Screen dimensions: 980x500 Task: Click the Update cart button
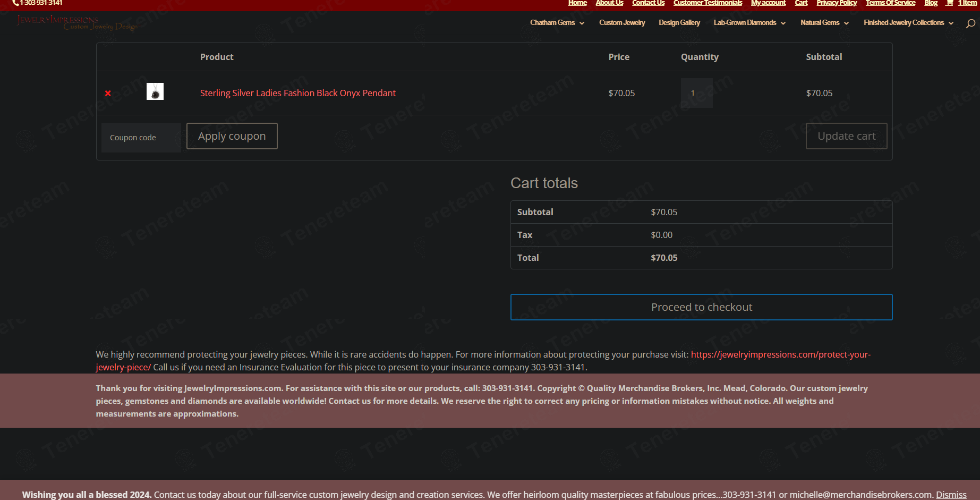(847, 136)
